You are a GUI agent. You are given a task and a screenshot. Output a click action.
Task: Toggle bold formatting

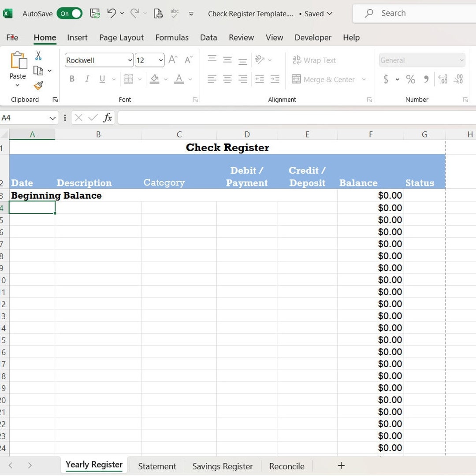pos(72,79)
